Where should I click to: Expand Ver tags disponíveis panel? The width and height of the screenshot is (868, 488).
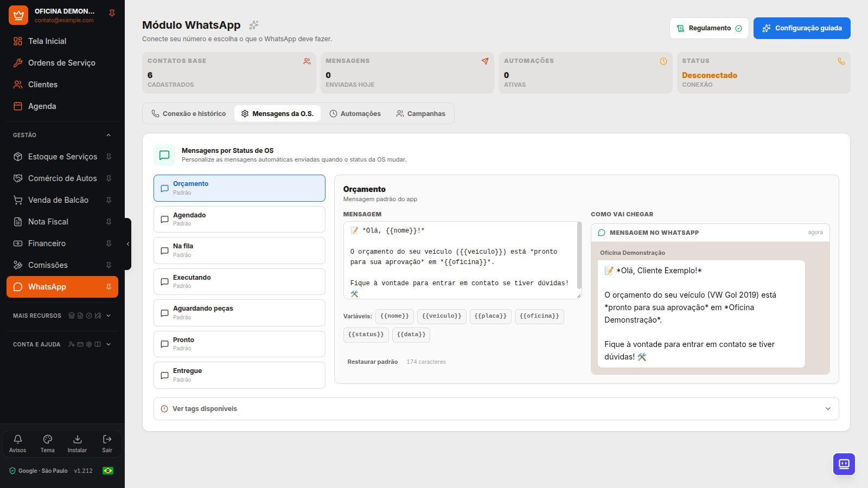pyautogui.click(x=496, y=409)
